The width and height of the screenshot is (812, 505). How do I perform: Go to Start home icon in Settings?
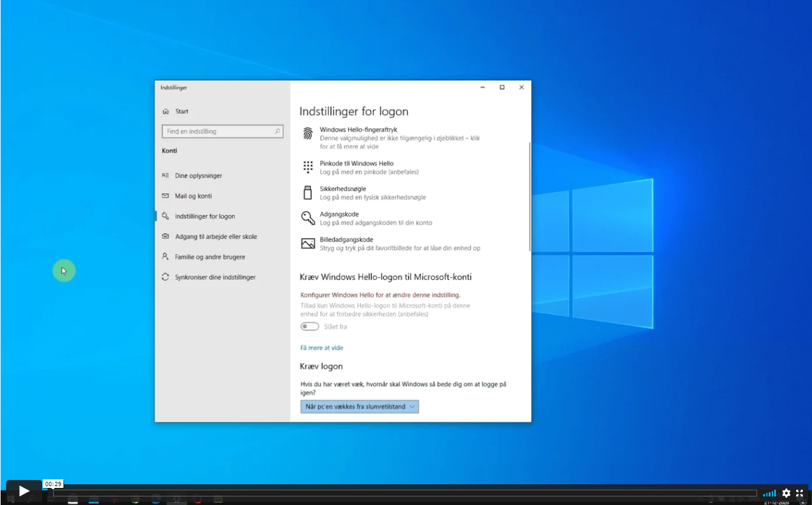tap(165, 112)
